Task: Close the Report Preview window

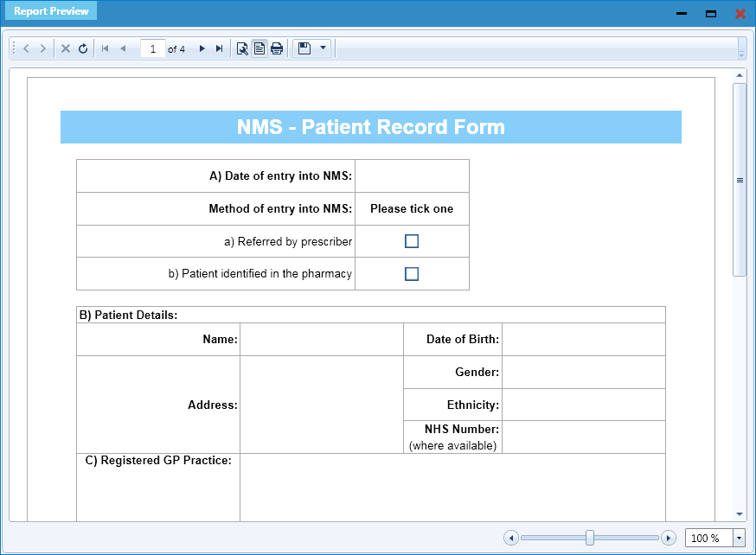Action: [x=740, y=14]
